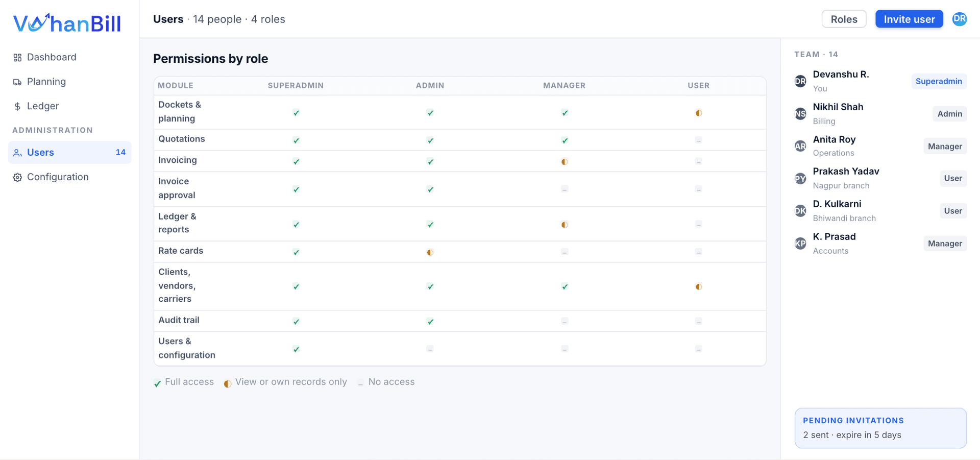Click the ADMIN column header
980x460 pixels.
point(430,86)
